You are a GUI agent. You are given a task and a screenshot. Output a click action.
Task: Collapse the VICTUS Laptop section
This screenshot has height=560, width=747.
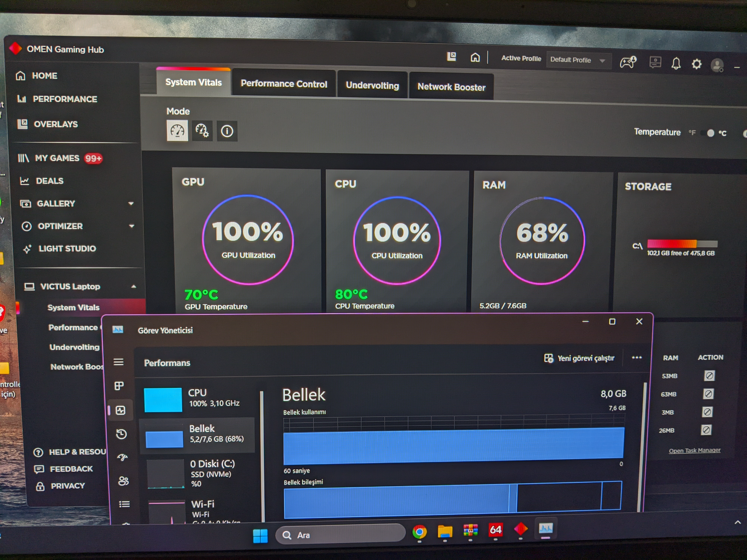[134, 286]
